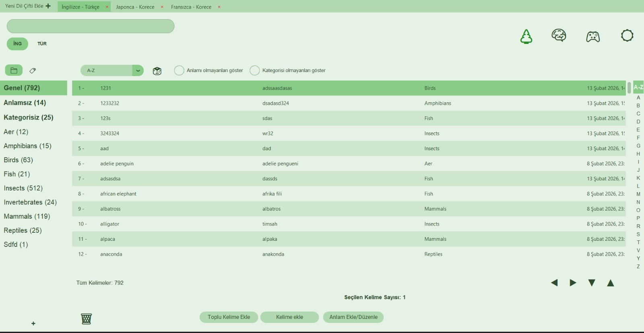Click the trash bin delete icon
Image resolution: width=644 pixels, height=333 pixels.
(86, 319)
